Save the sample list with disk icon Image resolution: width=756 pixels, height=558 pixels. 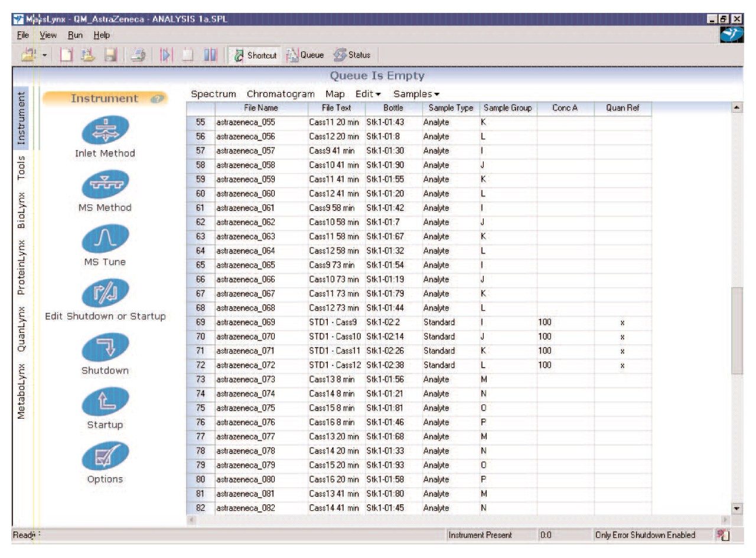click(x=110, y=55)
